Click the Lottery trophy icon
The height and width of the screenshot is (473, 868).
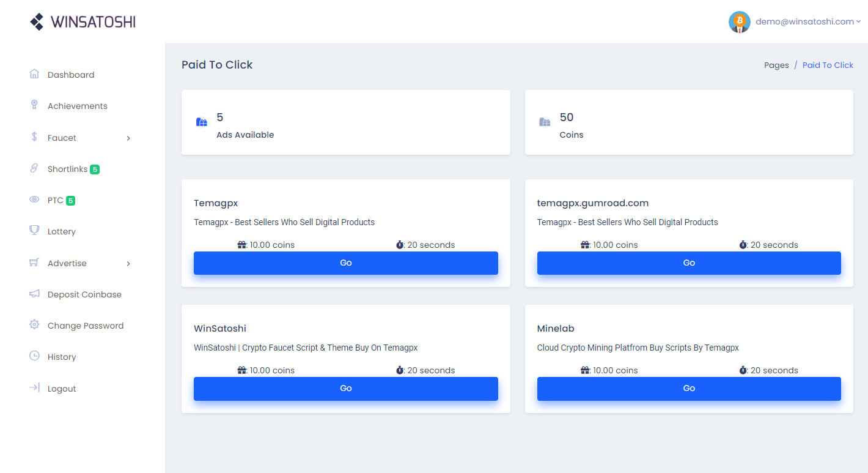34,231
